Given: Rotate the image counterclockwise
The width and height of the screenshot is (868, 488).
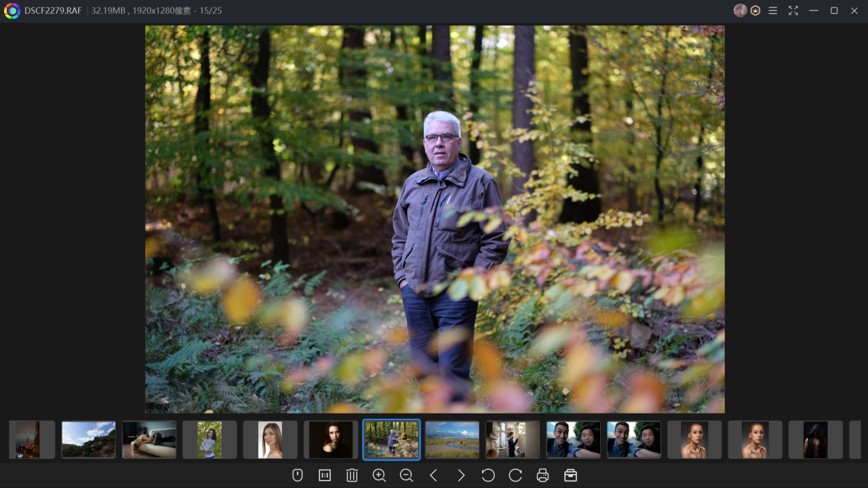Looking at the screenshot, I should tap(488, 475).
